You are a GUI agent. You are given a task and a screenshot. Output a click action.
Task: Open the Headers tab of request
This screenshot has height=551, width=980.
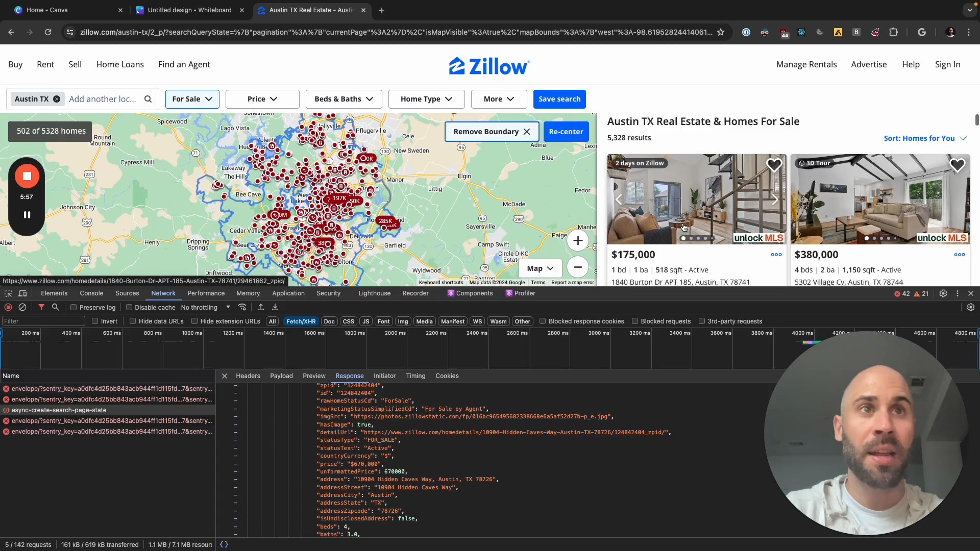(248, 376)
